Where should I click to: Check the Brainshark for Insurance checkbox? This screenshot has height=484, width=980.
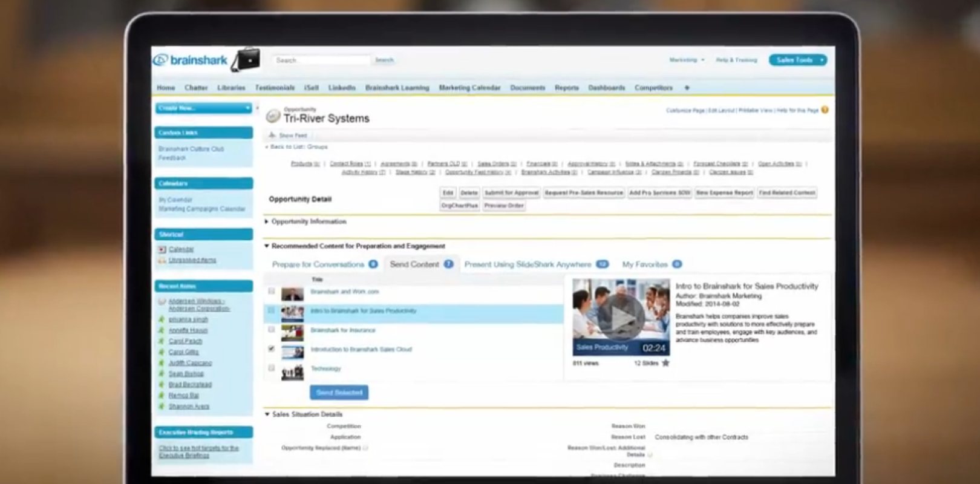point(271,330)
